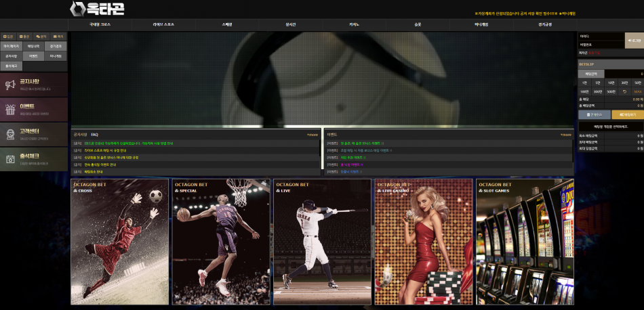This screenshot has height=310, width=644.
Task: Add 10만 to the bet amount
Action: pos(611,83)
